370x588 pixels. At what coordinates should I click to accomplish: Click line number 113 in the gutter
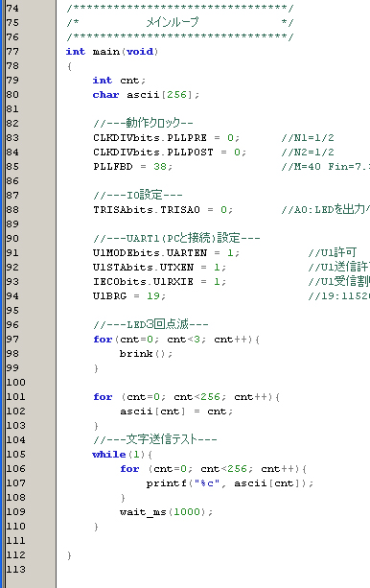click(15, 569)
